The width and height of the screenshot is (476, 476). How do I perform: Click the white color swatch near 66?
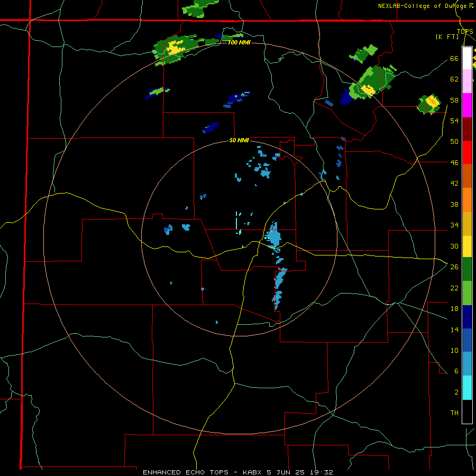(467, 58)
